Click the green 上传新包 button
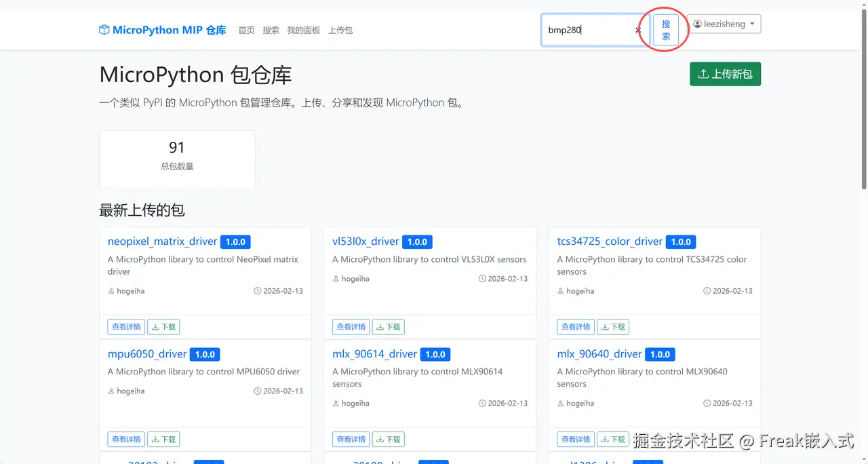Viewport: 868px width, 464px height. (x=725, y=74)
